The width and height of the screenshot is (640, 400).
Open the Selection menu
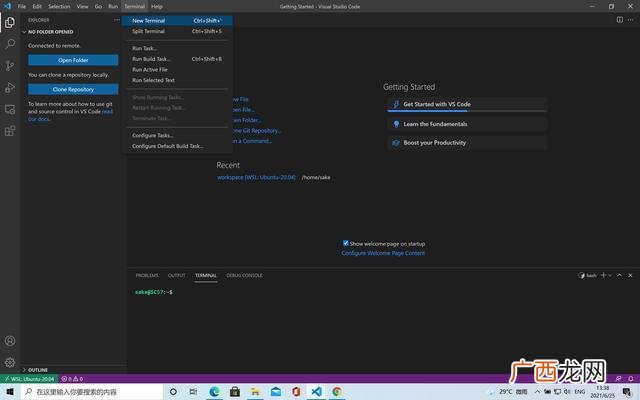(x=59, y=7)
